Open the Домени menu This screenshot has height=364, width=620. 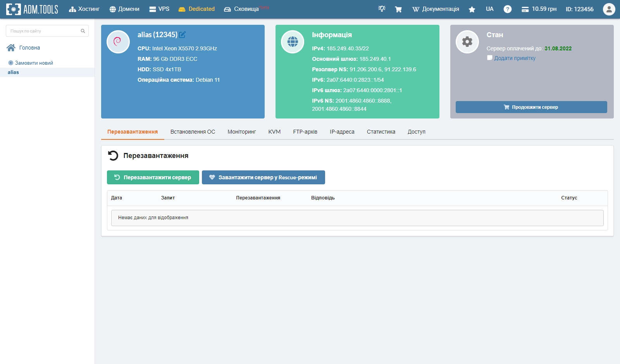point(124,9)
